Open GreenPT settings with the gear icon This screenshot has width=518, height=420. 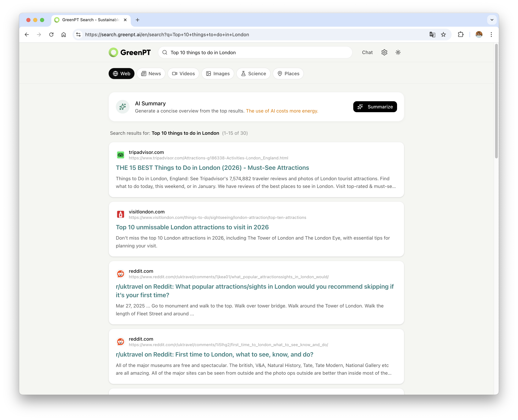[384, 52]
